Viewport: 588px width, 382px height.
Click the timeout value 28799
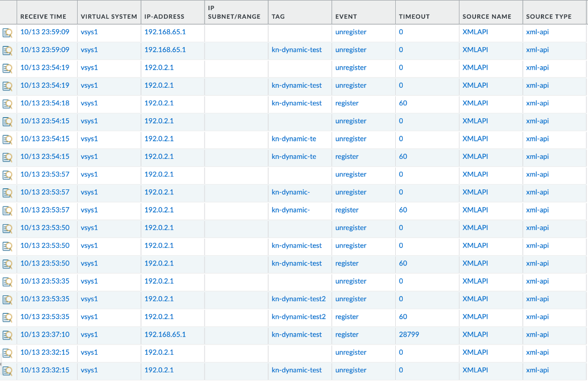pos(409,334)
